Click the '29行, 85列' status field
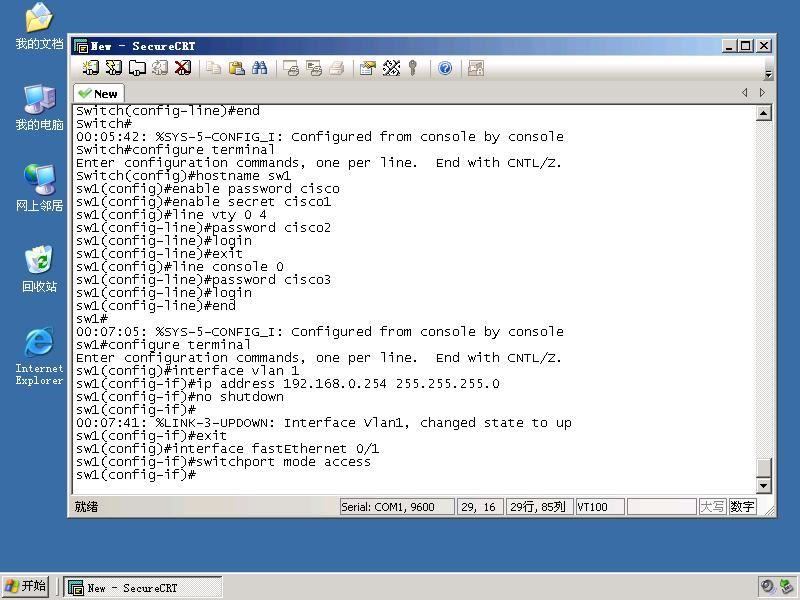The image size is (800, 600). (x=538, y=507)
